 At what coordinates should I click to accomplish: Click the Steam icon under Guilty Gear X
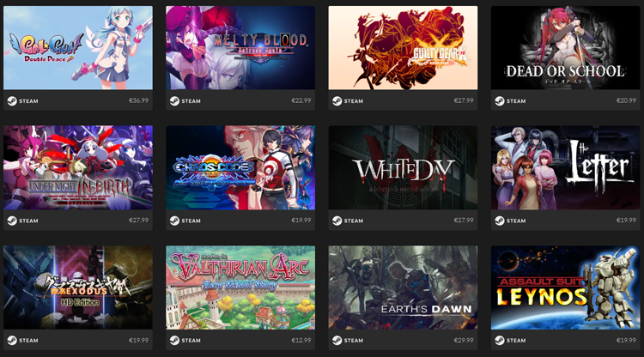pyautogui.click(x=337, y=101)
